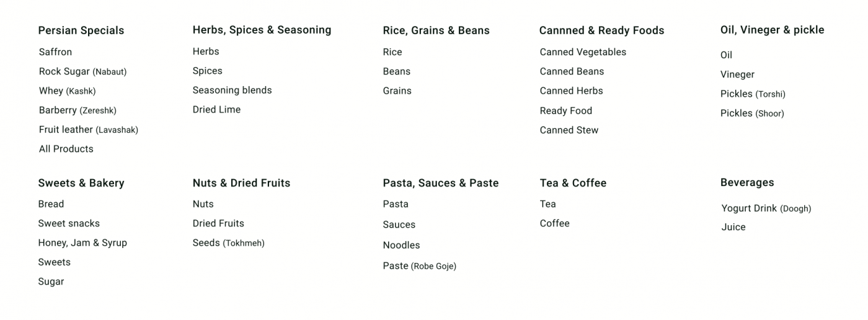This screenshot has height=320, width=868.
Task: Click the Rice link
Action: coord(392,52)
